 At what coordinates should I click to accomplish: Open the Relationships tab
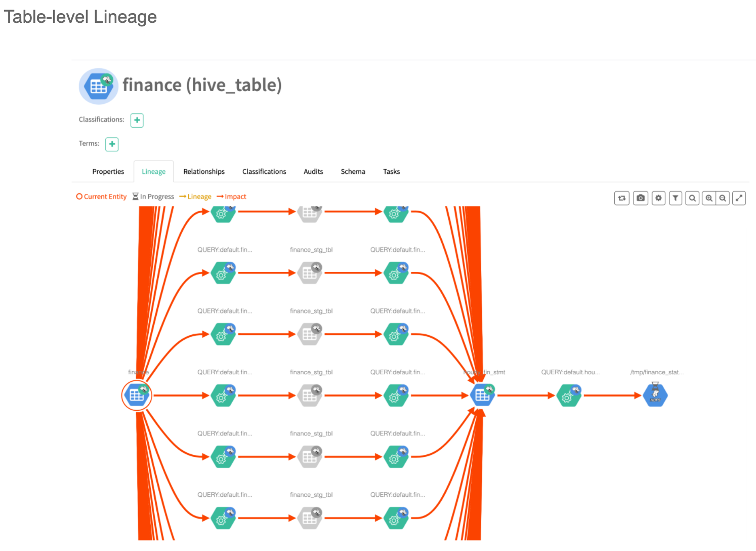204,172
